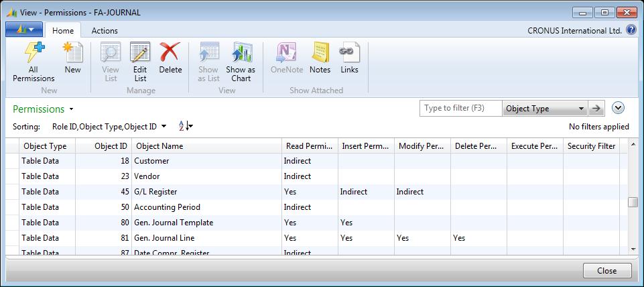Click the row selector for Customer row
Image resolution: width=644 pixels, height=287 pixels.
coord(12,161)
